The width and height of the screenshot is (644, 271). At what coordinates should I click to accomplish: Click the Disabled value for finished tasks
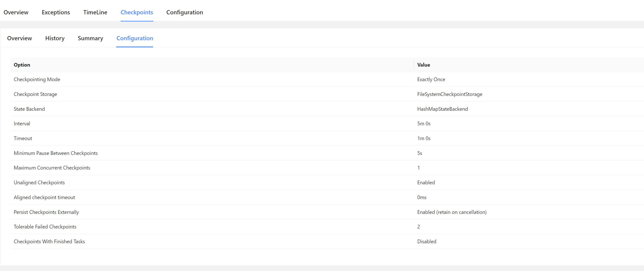pos(427,242)
